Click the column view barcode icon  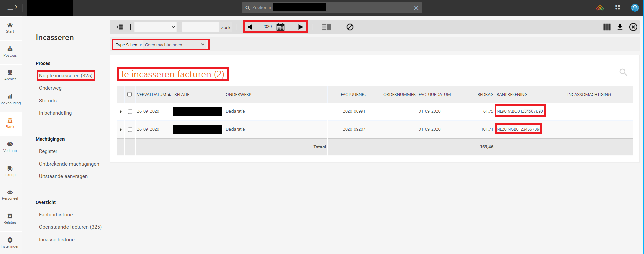607,27
